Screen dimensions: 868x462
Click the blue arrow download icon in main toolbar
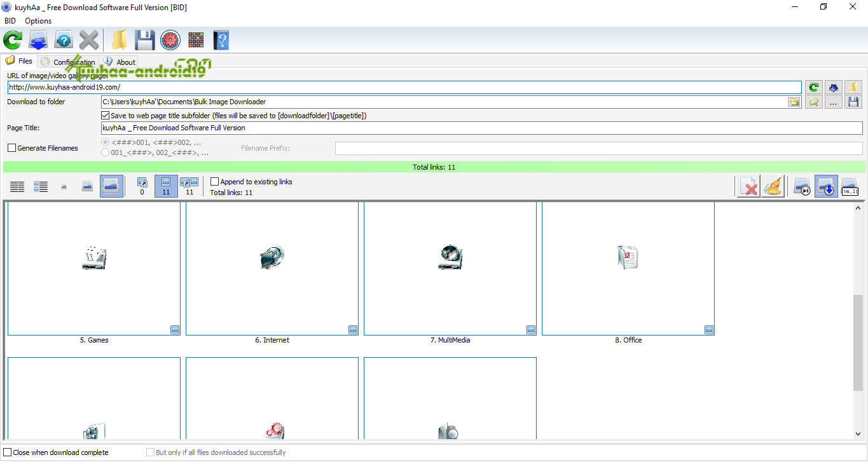[38, 41]
